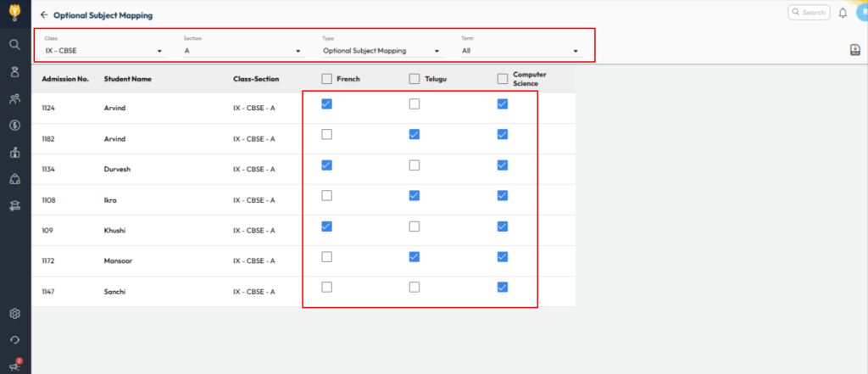868x374 pixels.
Task: Click the refresh icon in the sidebar
Action: [14, 340]
